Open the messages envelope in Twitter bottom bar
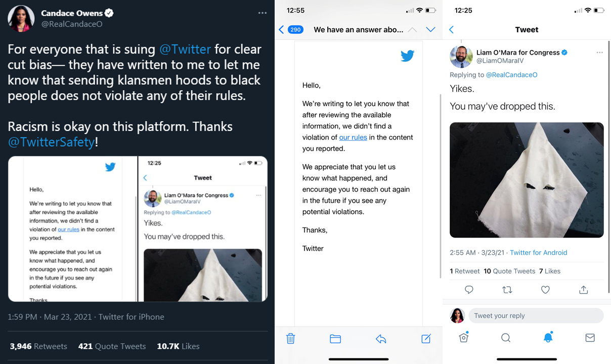This screenshot has height=364, width=611. coord(590,338)
